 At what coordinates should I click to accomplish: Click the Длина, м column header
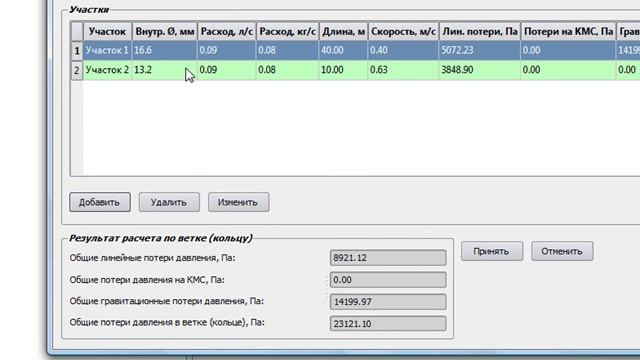(343, 31)
